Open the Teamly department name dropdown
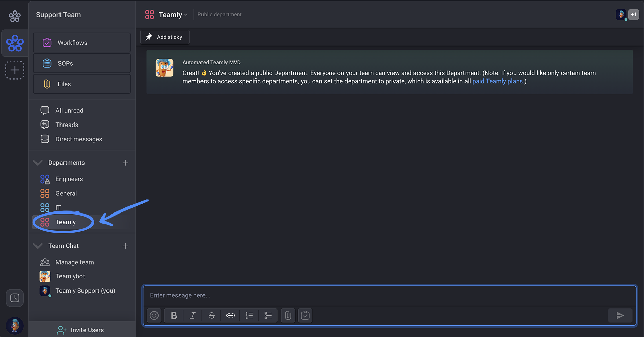 tap(173, 15)
